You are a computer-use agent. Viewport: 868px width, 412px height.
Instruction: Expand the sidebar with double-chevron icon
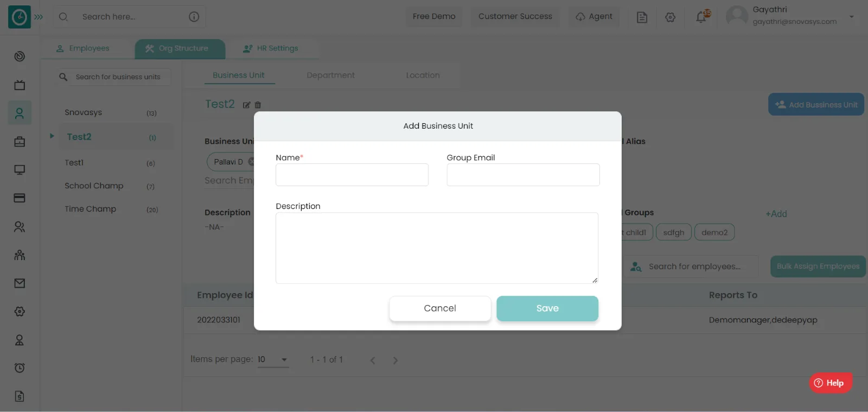39,17
